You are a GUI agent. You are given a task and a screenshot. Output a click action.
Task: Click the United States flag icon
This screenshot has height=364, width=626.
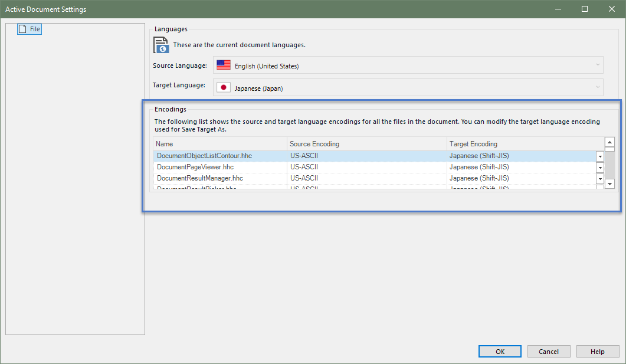(224, 65)
